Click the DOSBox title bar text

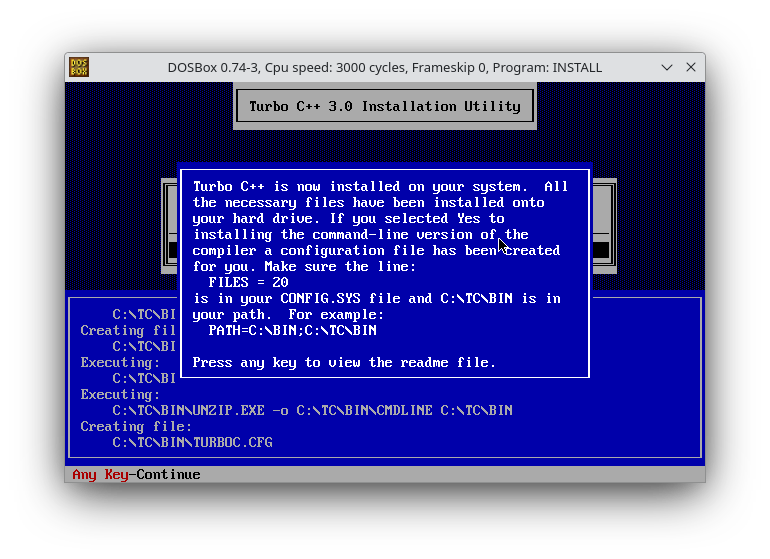(385, 67)
